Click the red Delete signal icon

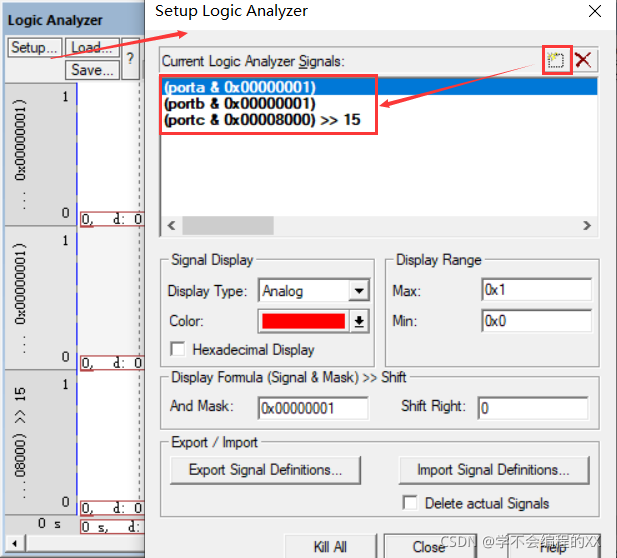[x=583, y=60]
